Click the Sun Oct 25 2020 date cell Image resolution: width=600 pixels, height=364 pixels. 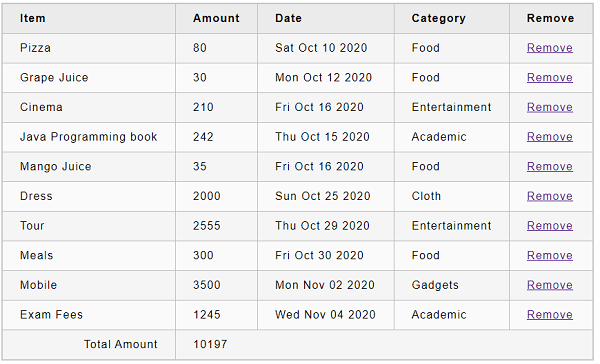pyautogui.click(x=326, y=196)
